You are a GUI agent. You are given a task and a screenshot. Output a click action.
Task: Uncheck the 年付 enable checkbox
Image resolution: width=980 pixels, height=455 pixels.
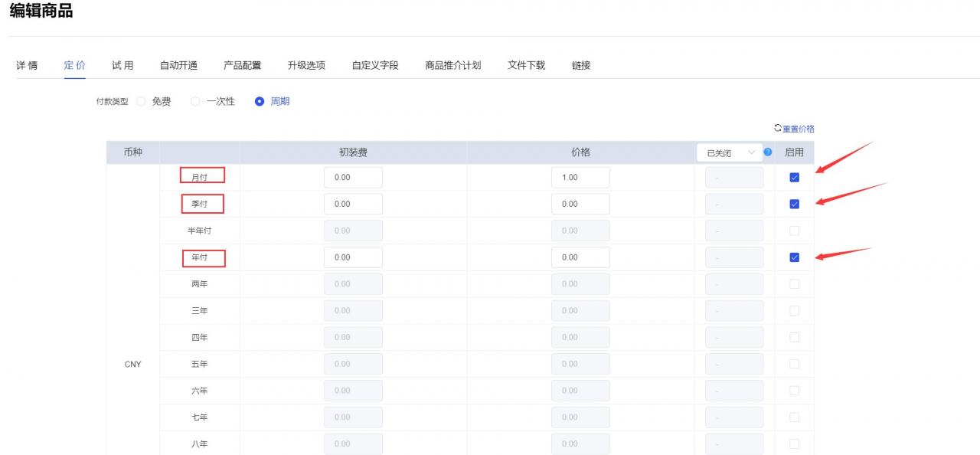[x=794, y=257]
